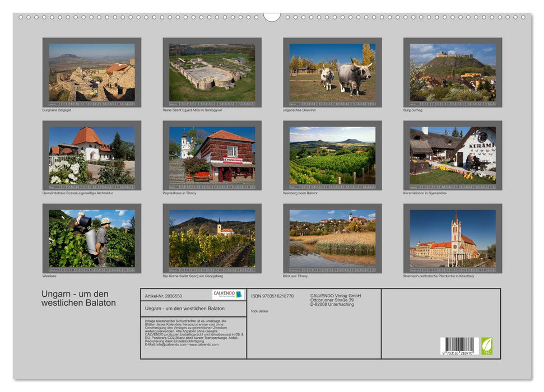Toggle the teal square next to CALVENDO
This screenshot has height=392, width=544.
239,294
